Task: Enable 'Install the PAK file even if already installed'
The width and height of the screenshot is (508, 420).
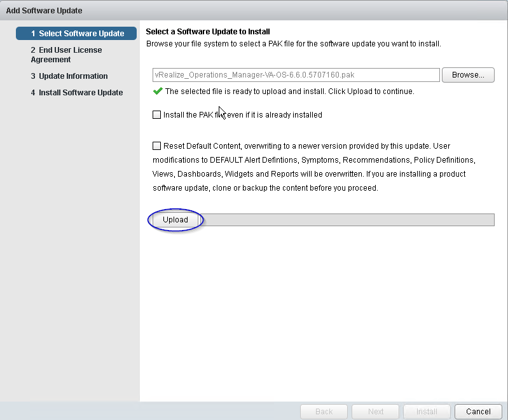Action: coord(157,115)
